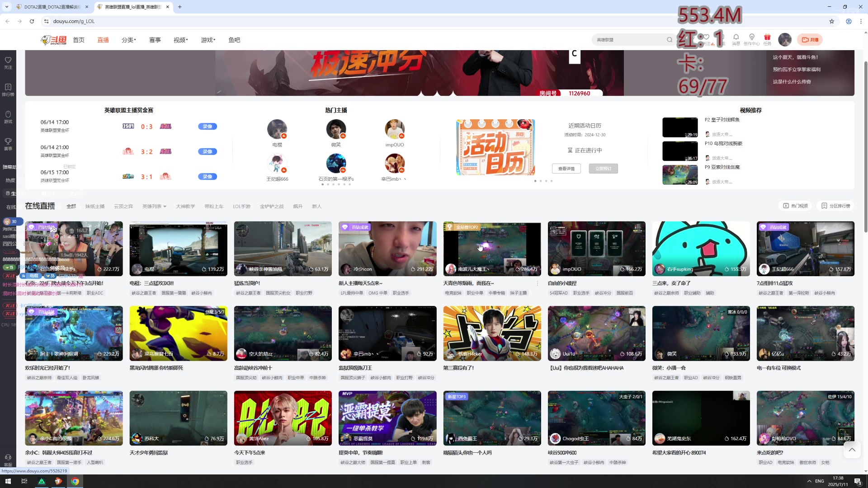The image size is (868, 488).
Task: Open Windows Start menu
Action: pyautogui.click(x=8, y=481)
